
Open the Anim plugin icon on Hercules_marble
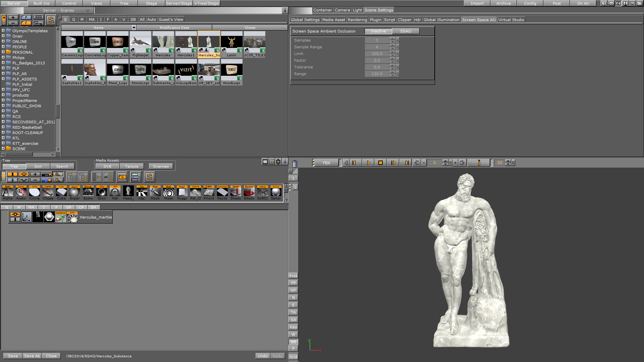click(x=72, y=217)
